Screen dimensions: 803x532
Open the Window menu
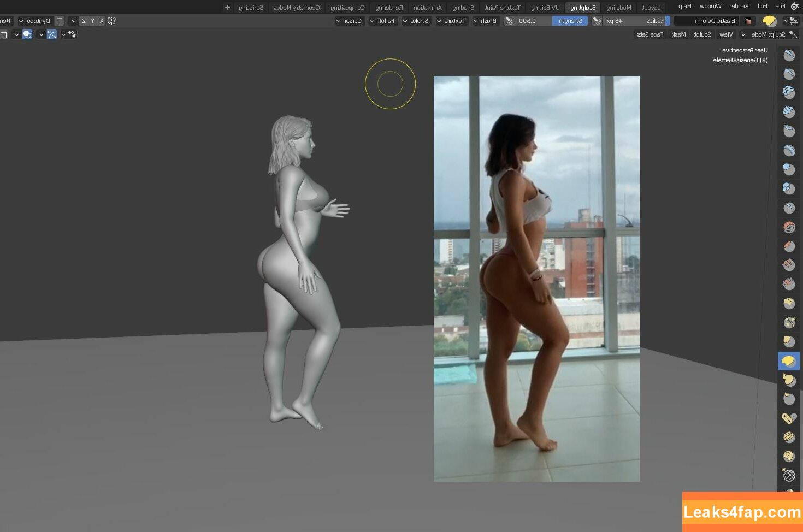(x=711, y=7)
